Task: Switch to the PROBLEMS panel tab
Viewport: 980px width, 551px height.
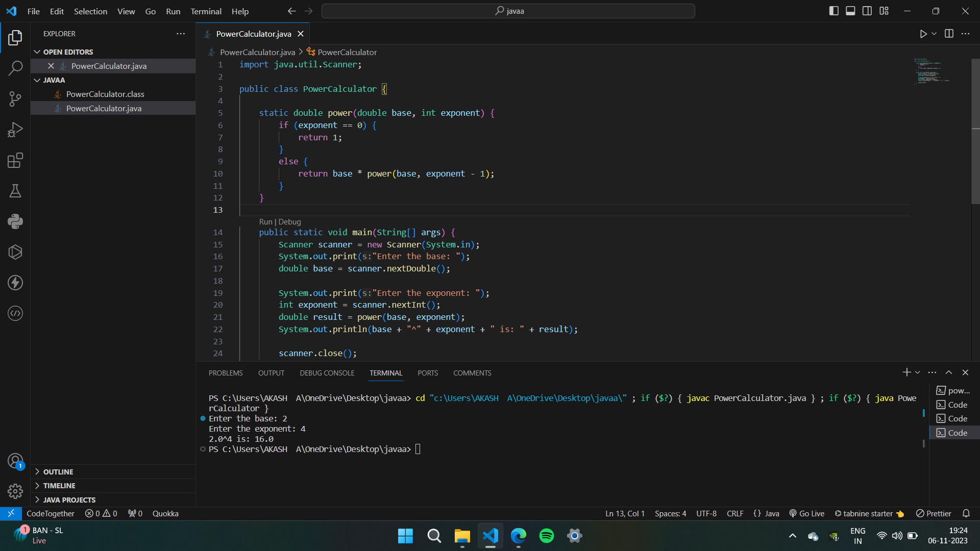Action: pos(226,373)
